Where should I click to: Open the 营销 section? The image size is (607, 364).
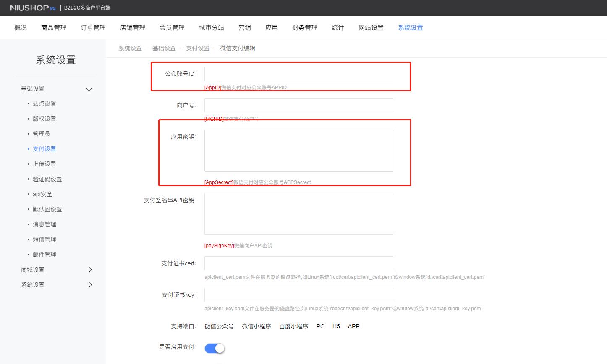pyautogui.click(x=245, y=27)
